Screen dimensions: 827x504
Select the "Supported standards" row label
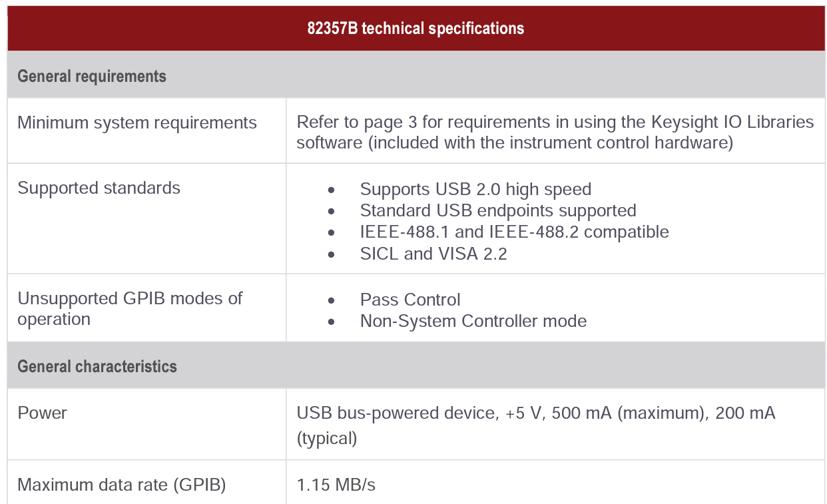(x=99, y=188)
